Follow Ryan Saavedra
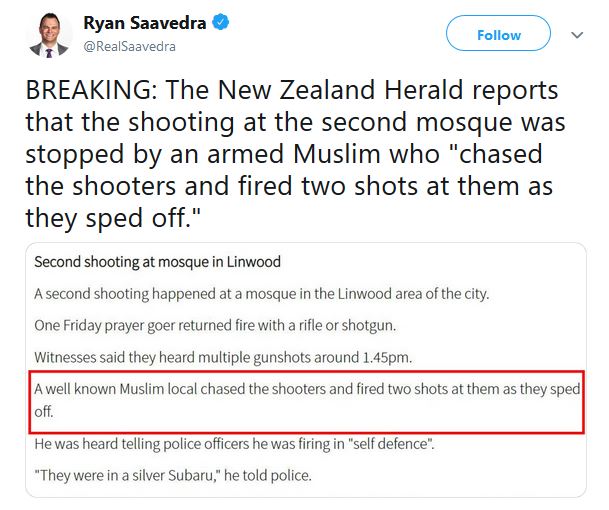 click(497, 35)
